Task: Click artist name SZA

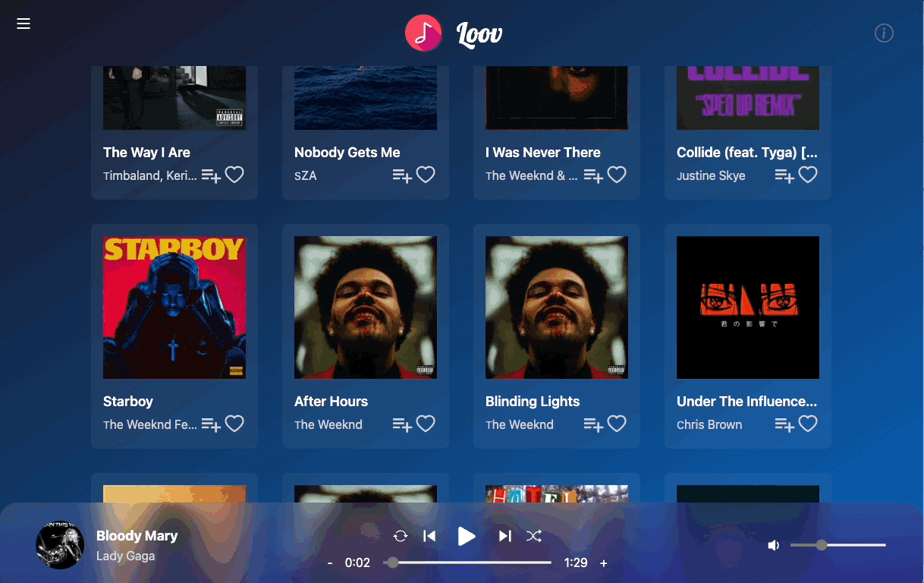Action: click(306, 175)
